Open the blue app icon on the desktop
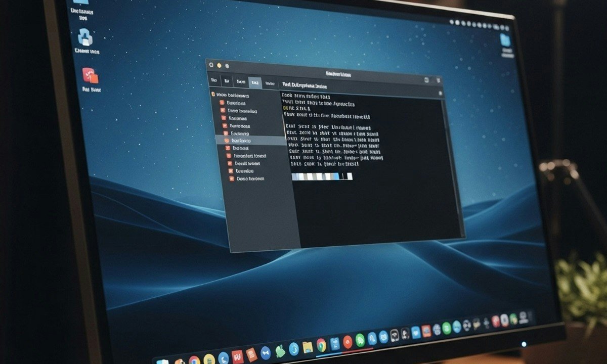The width and height of the screenshot is (607, 364). (x=85, y=38)
